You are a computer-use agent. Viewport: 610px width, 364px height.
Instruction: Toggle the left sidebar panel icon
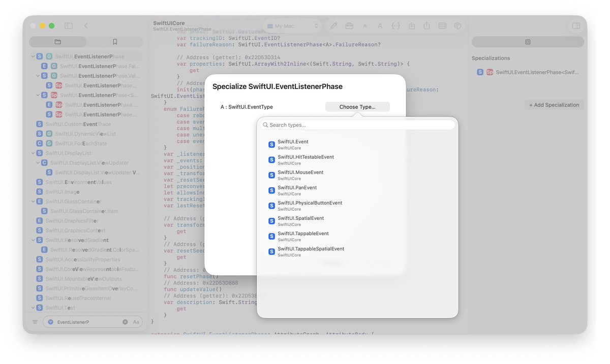[69, 25]
